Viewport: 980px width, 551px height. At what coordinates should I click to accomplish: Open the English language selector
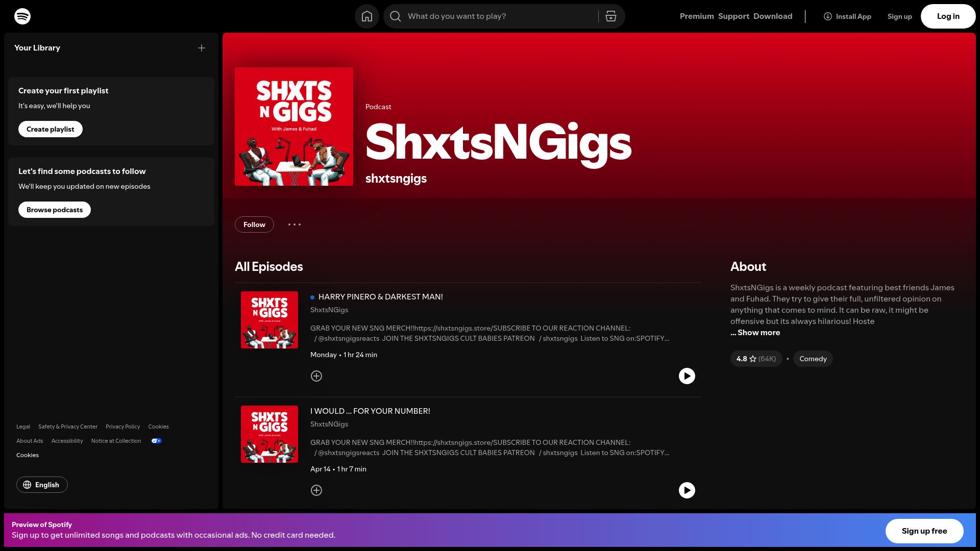click(42, 485)
